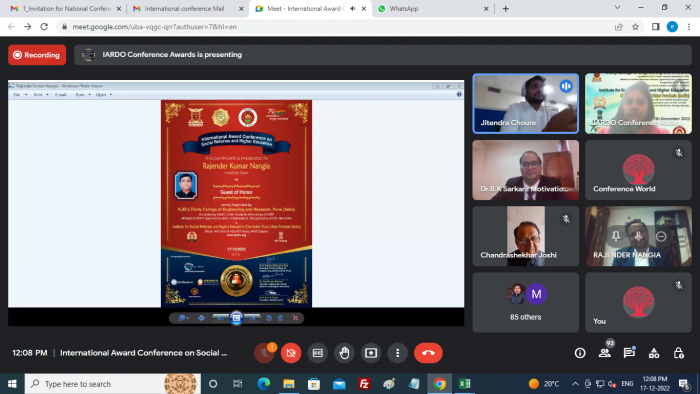Turn the camera on
Image resolution: width=700 pixels, height=394 pixels.
[291, 353]
